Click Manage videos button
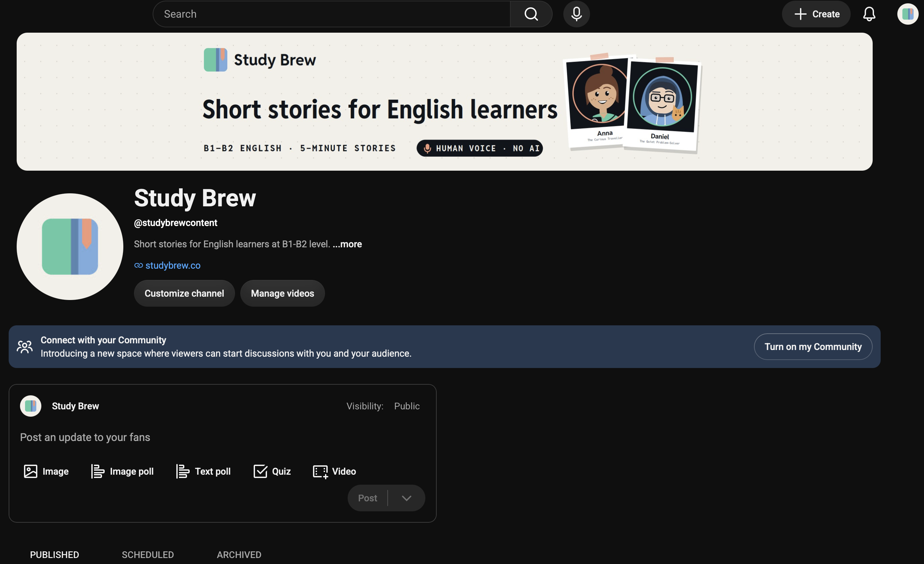Viewport: 924px width, 564px height. coord(282,293)
